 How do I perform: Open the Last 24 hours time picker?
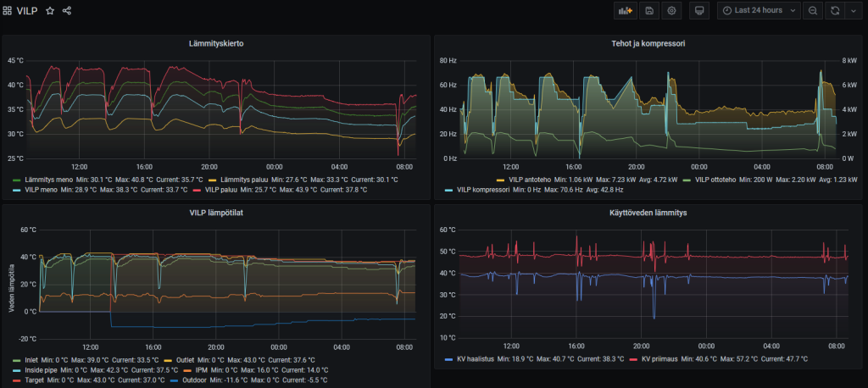pos(759,10)
